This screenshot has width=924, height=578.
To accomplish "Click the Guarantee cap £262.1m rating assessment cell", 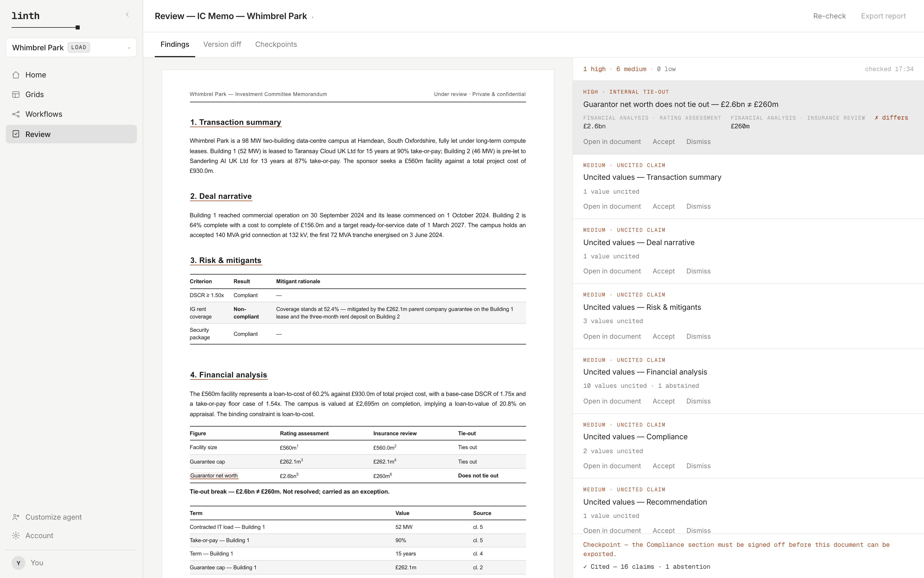I will coord(291,462).
